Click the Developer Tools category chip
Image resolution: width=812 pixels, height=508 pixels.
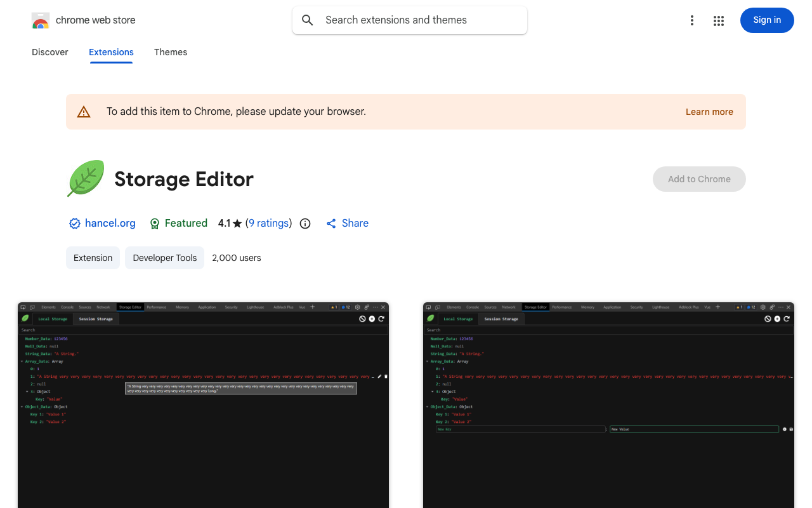point(165,258)
